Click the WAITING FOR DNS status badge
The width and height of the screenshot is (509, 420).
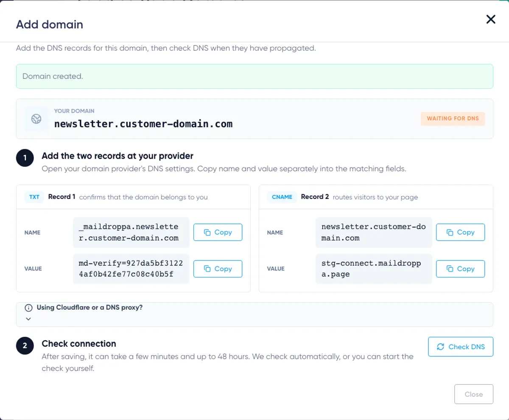click(453, 118)
